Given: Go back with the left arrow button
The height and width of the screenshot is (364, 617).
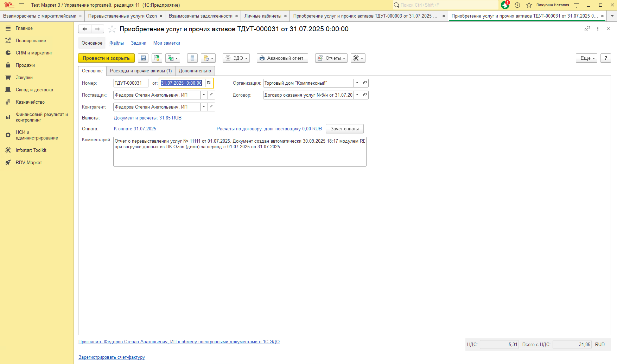Looking at the screenshot, I should [85, 29].
